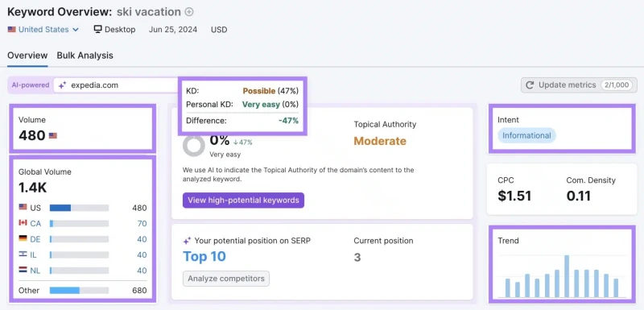
Task: Click the US flag next to Volume 480
Action: tap(53, 135)
